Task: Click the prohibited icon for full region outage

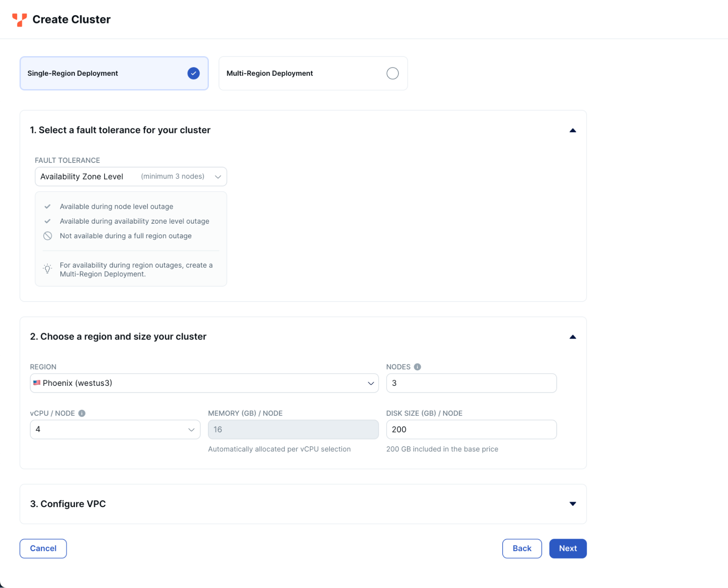Action: 47,236
